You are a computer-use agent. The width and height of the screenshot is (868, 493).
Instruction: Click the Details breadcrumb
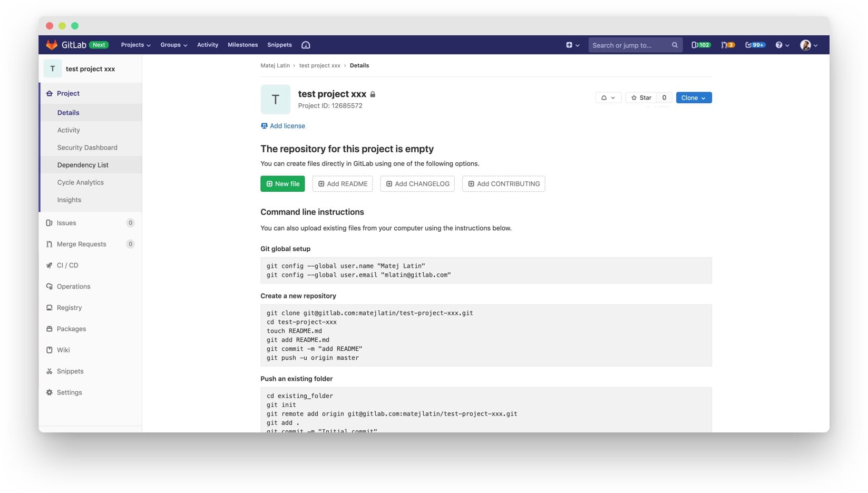point(359,65)
